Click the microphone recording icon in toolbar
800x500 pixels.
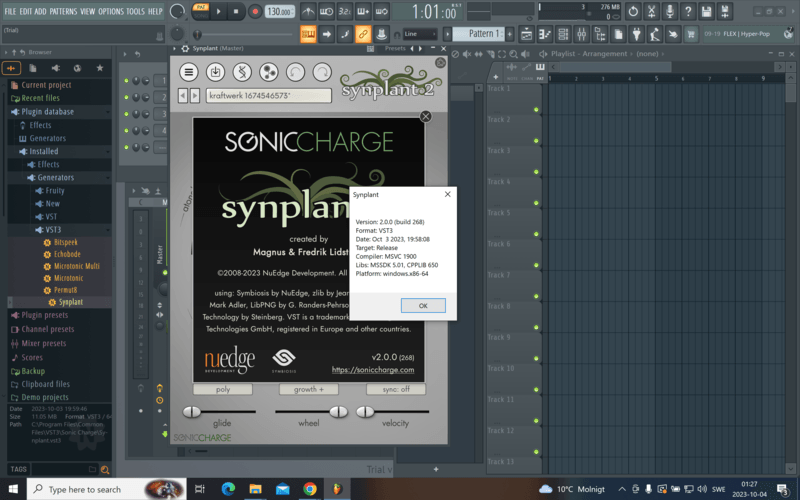pos(670,11)
